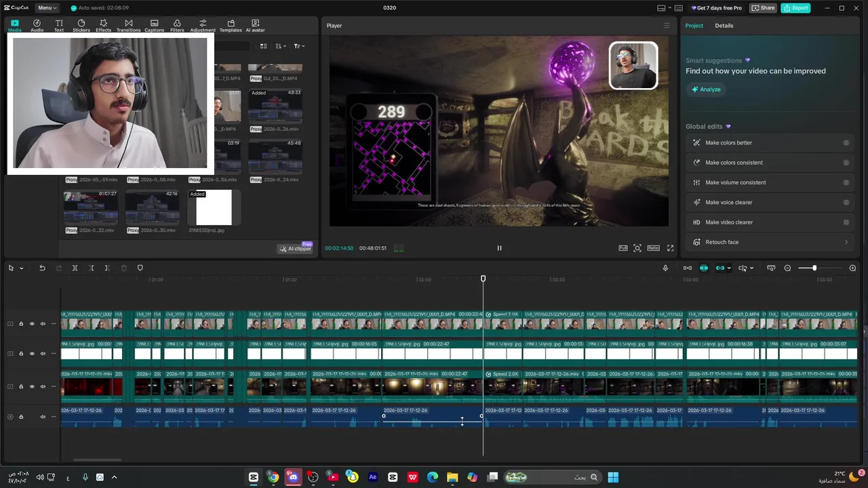Select the 01:07:27 media thumbnail
The image size is (868, 488).
pyautogui.click(x=91, y=207)
